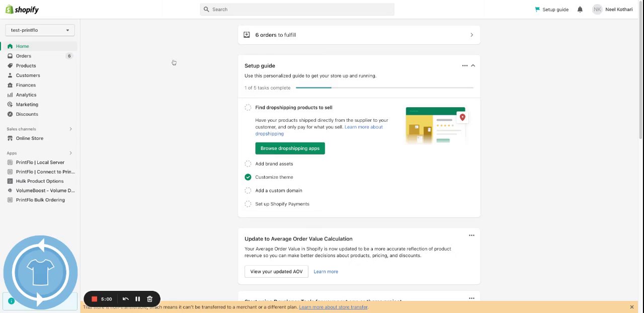Click the setup guide progress bar
Screen dimensions: 644x313
point(384,88)
